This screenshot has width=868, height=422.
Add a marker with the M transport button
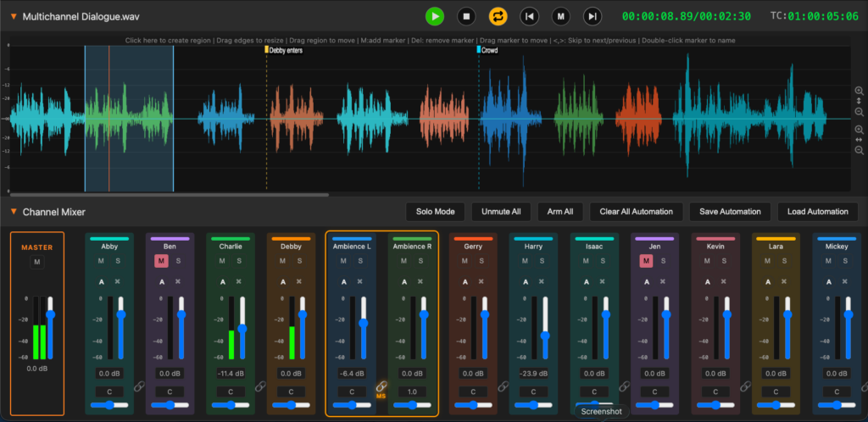click(x=561, y=17)
